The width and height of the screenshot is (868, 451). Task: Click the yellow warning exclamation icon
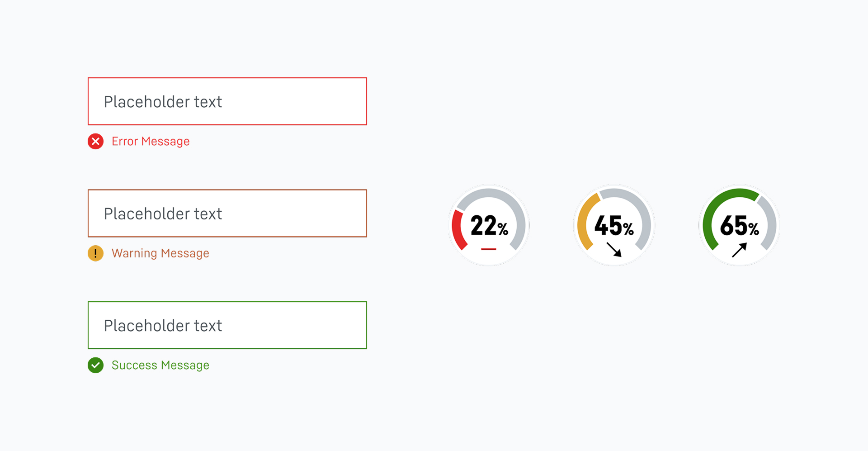[x=95, y=253]
